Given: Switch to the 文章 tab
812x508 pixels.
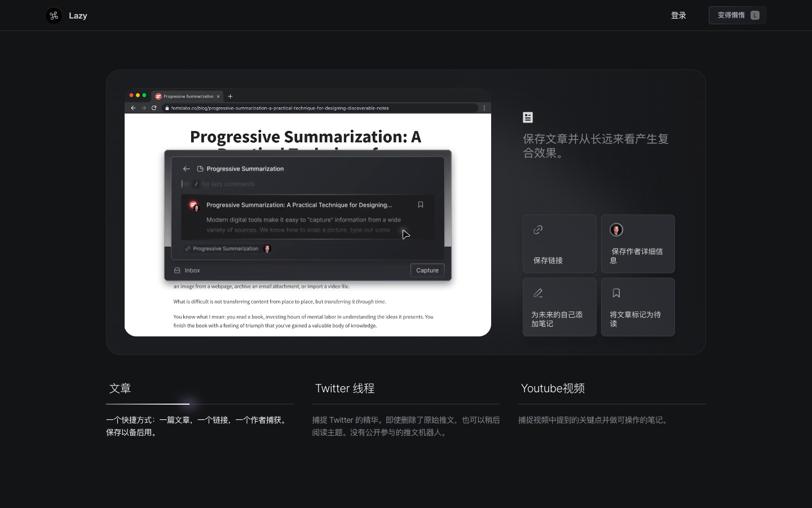Looking at the screenshot, I should 120,388.
